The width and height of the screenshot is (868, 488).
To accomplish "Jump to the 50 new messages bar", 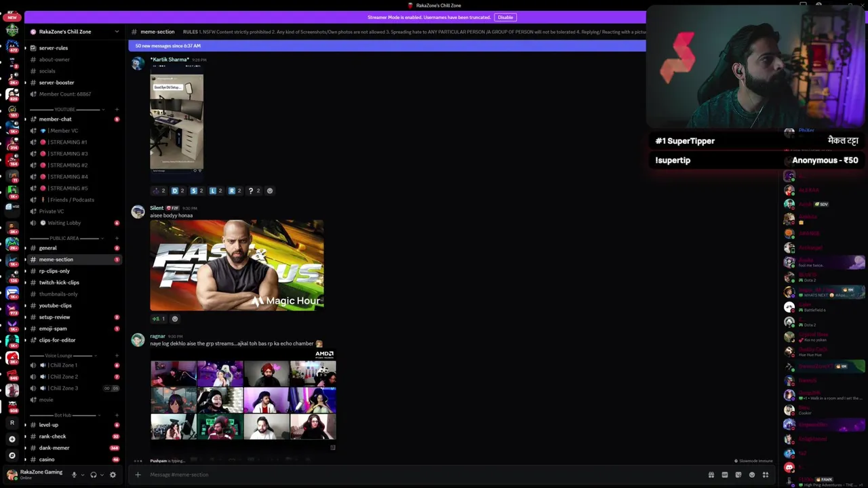I will point(387,45).
